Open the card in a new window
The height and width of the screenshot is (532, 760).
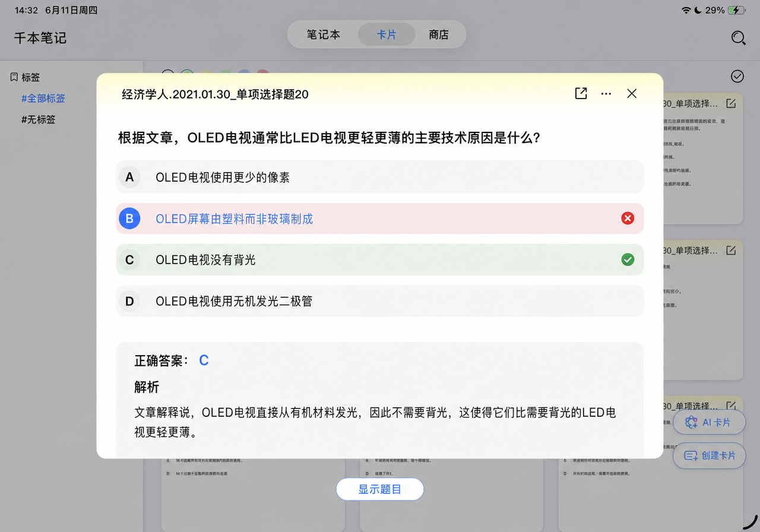(581, 93)
